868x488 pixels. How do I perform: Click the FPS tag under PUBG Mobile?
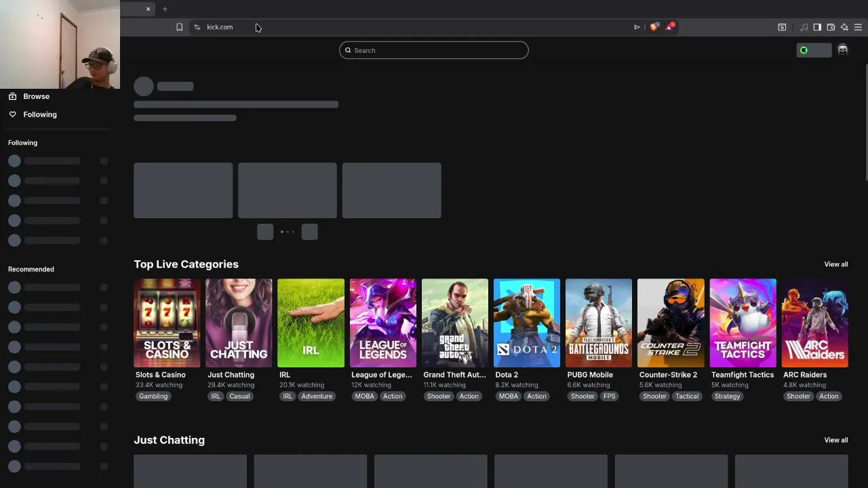point(609,396)
